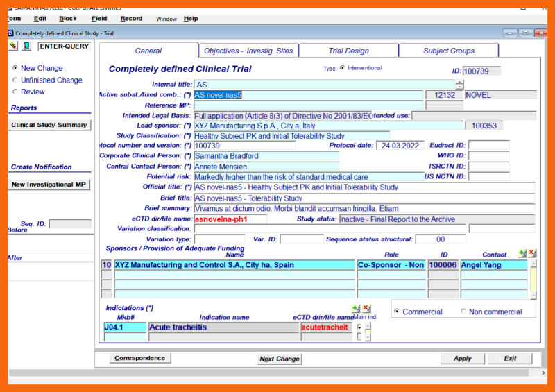
Task: Remove indication using red X icon
Action: (x=366, y=308)
